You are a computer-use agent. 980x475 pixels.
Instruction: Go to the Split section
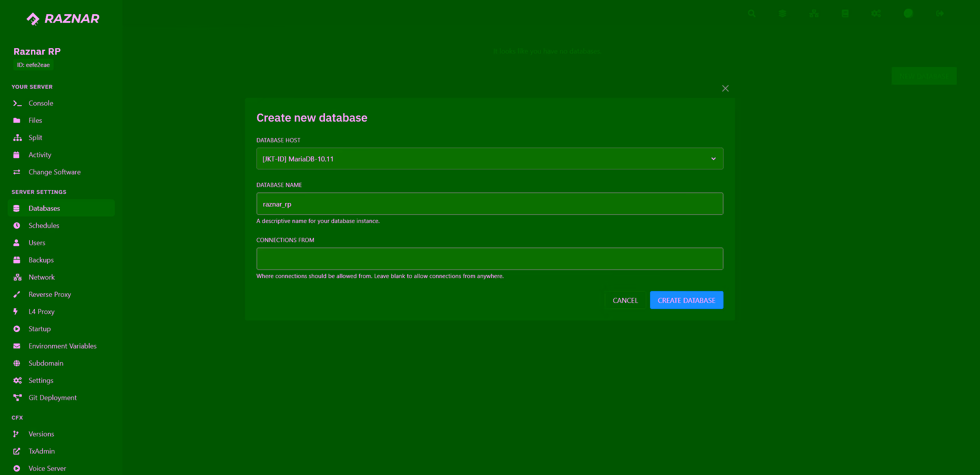point(61,138)
